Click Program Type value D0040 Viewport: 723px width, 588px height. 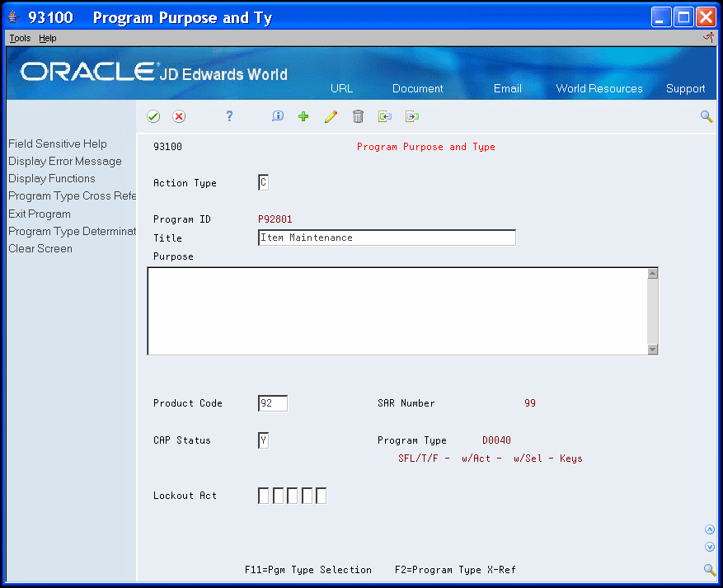pyautogui.click(x=496, y=440)
